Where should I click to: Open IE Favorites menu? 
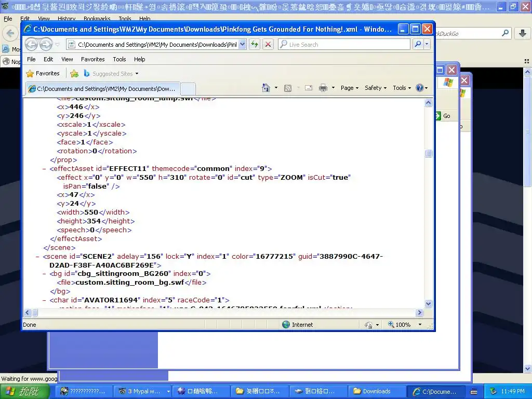click(x=92, y=59)
